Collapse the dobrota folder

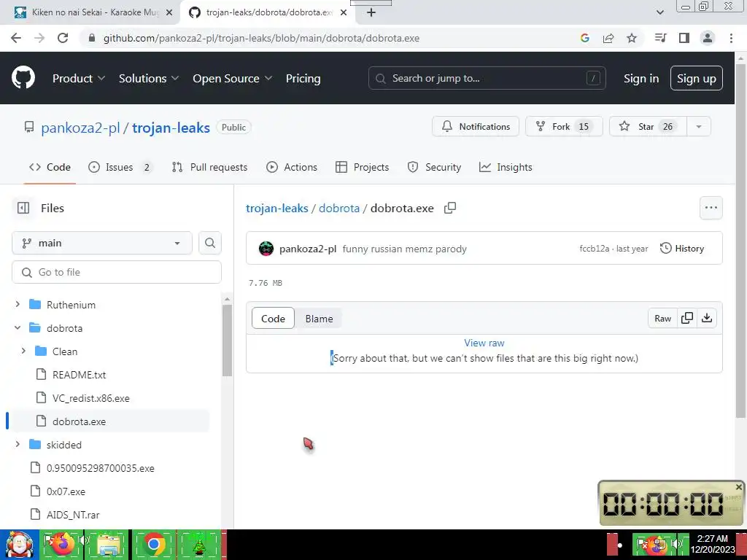[x=18, y=327]
